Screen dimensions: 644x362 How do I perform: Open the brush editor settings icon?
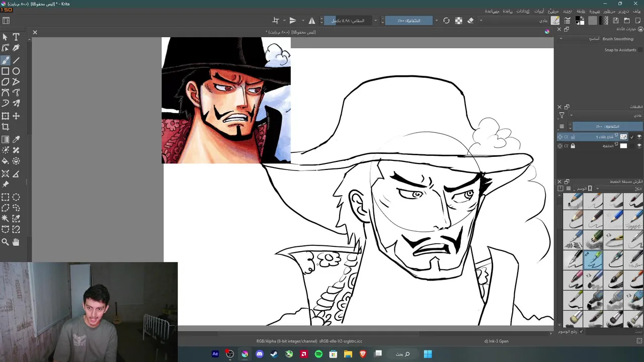[x=567, y=21]
